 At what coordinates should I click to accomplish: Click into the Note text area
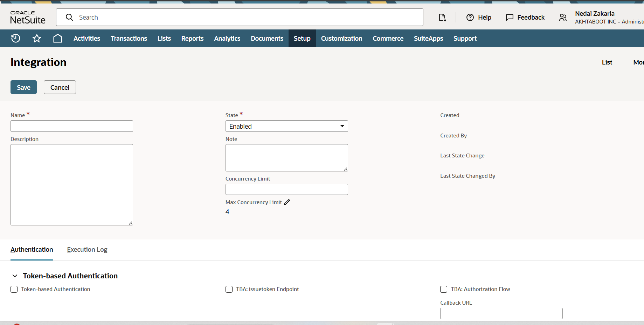[287, 158]
